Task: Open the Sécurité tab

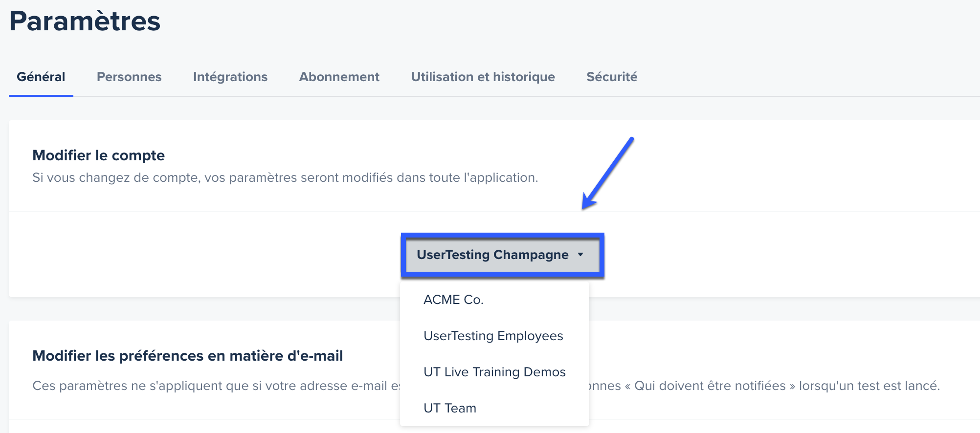Action: pos(612,77)
